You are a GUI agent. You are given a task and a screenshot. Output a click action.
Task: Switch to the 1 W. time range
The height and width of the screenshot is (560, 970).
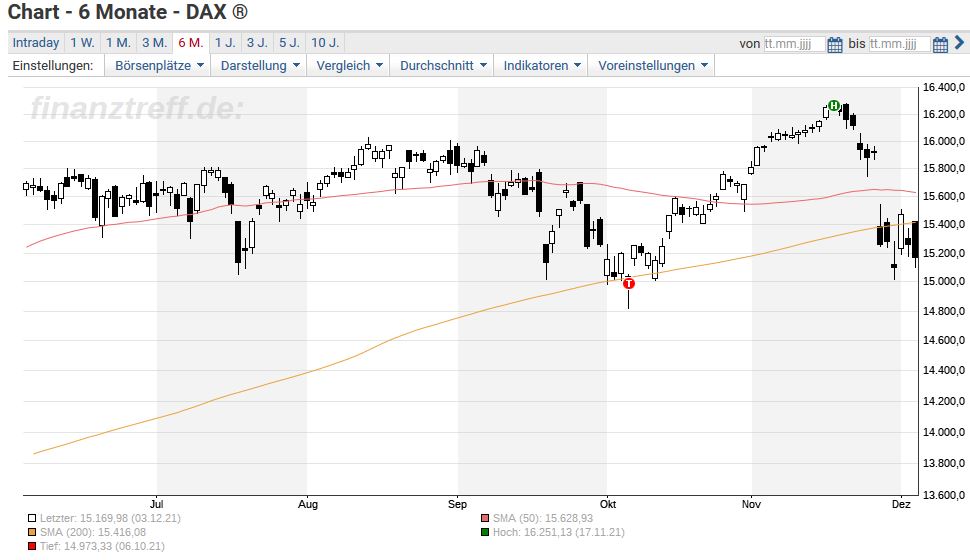coord(82,43)
